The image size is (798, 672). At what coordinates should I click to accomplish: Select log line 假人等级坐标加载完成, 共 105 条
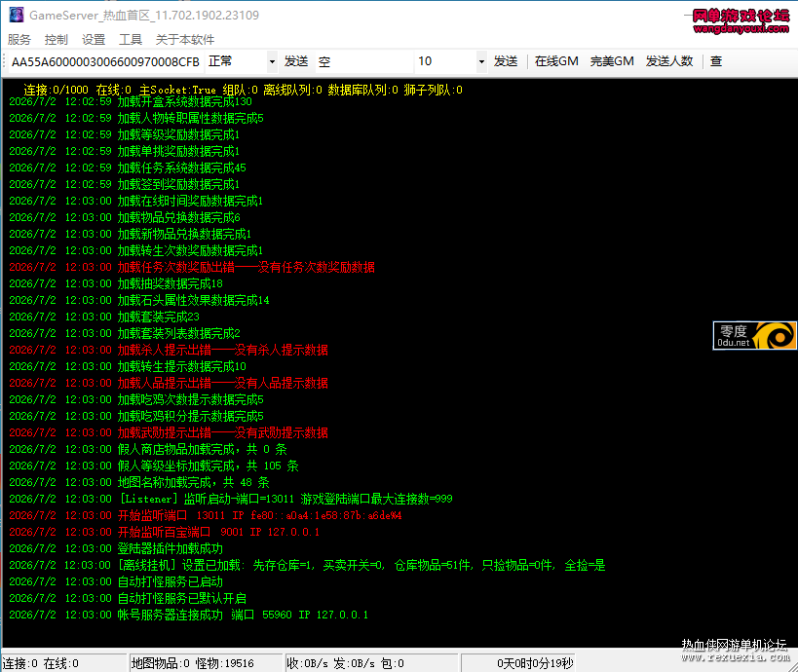coord(154,466)
